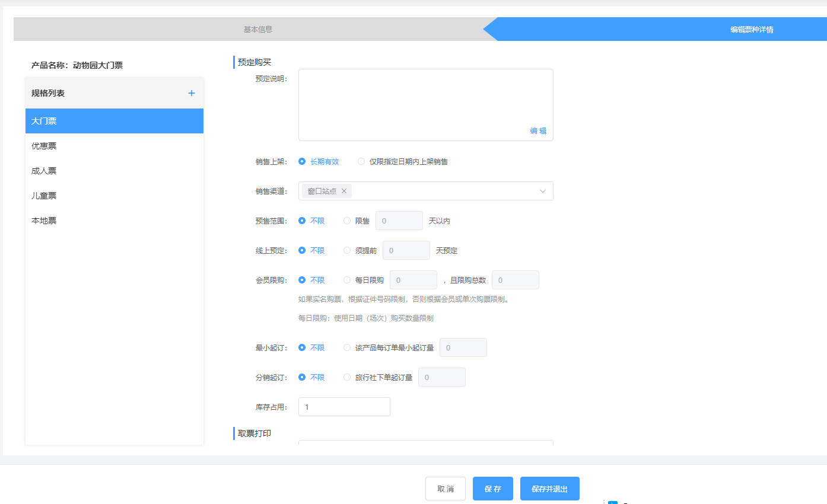
Task: Click the 保存并退出 button
Action: (x=549, y=489)
